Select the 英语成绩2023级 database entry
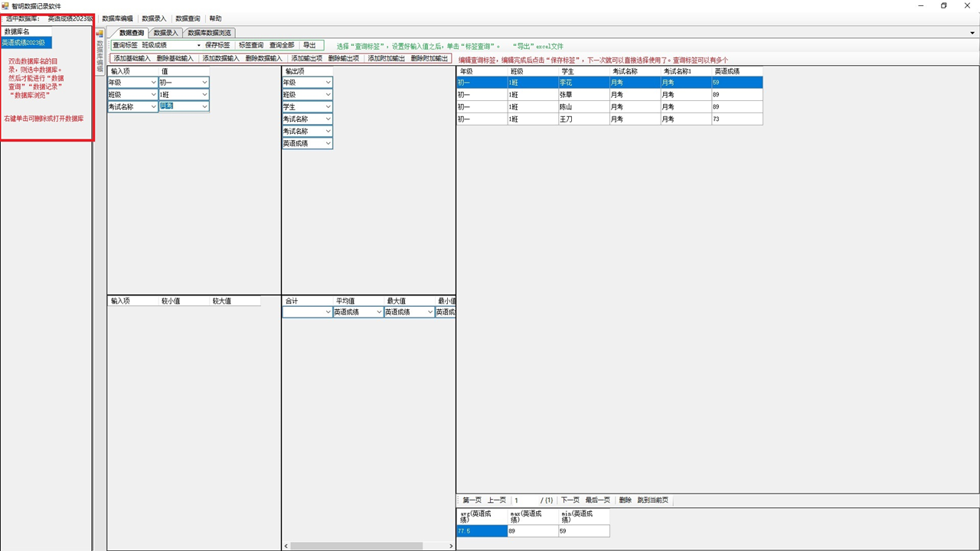This screenshot has width=980, height=551. [24, 43]
